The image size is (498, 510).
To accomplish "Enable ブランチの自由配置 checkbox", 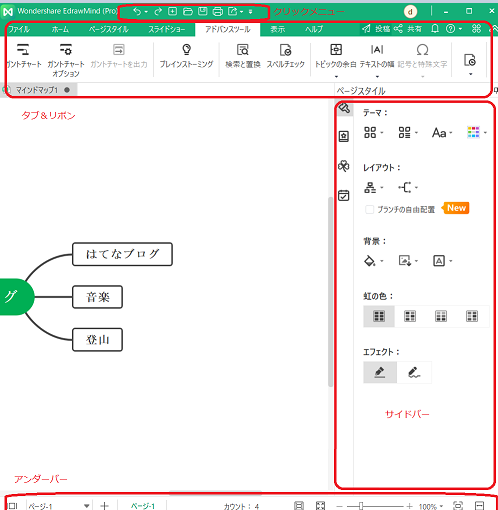I will point(369,209).
